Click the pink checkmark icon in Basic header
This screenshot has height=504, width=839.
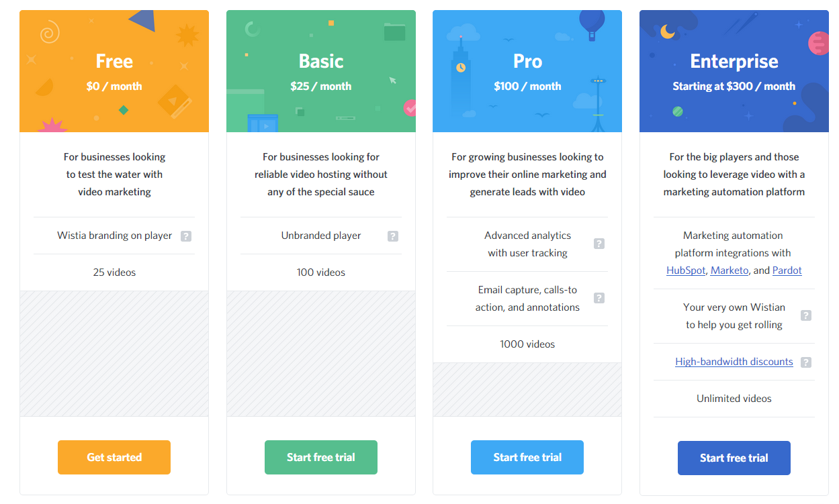tap(410, 107)
